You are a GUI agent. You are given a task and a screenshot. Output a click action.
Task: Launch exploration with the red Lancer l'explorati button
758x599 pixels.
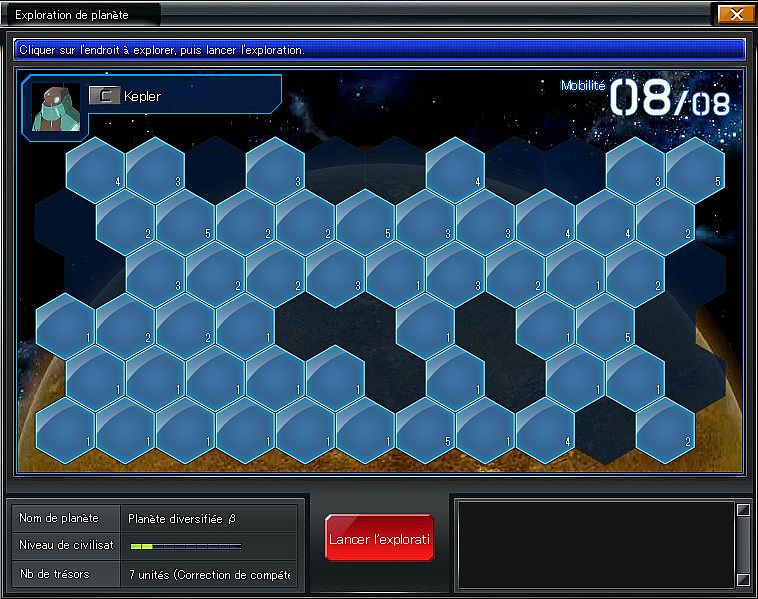tap(379, 538)
